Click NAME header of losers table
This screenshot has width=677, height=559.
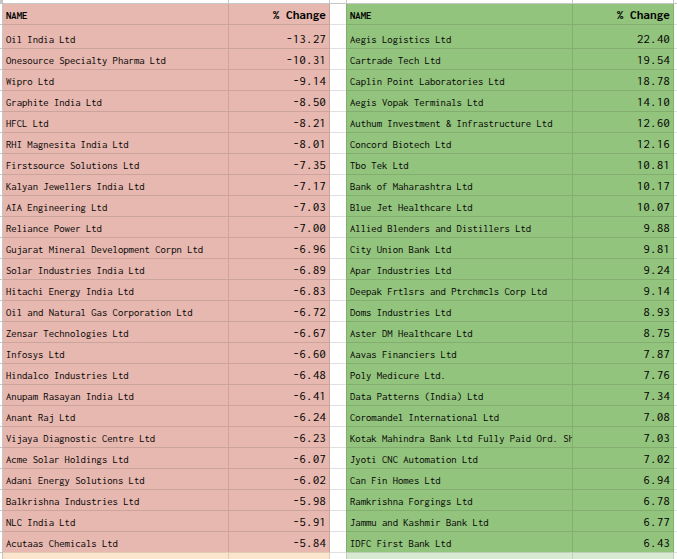(x=115, y=15)
